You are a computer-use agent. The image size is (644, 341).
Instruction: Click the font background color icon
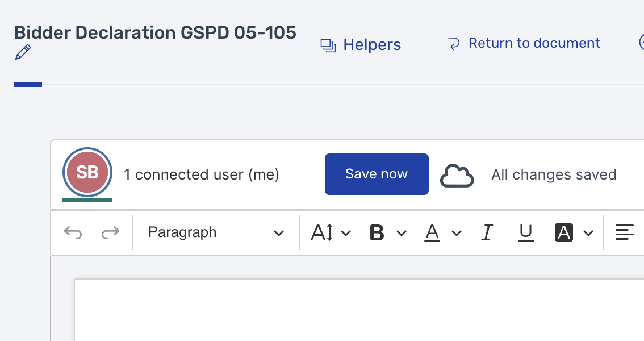tap(564, 233)
